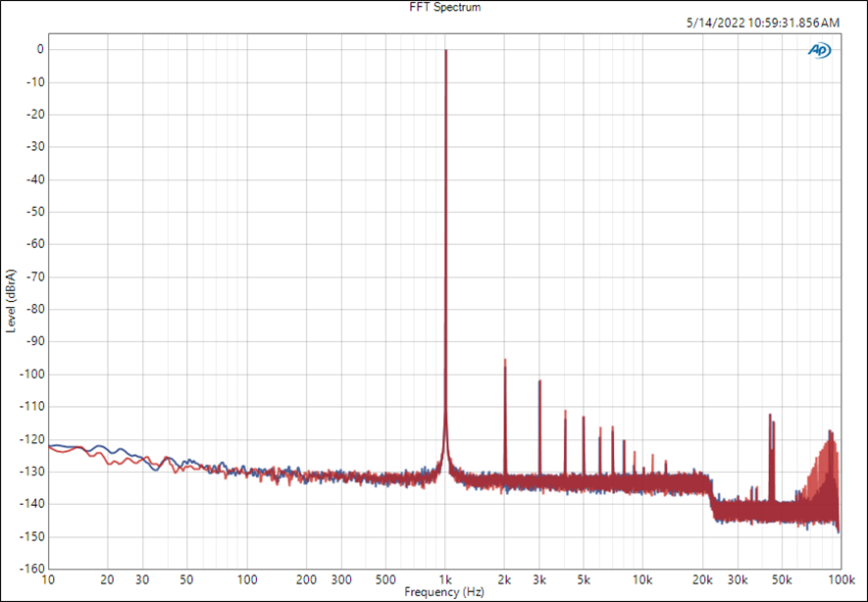The width and height of the screenshot is (868, 602).
Task: Click the level axis tick label "-150"
Action: click(33, 536)
